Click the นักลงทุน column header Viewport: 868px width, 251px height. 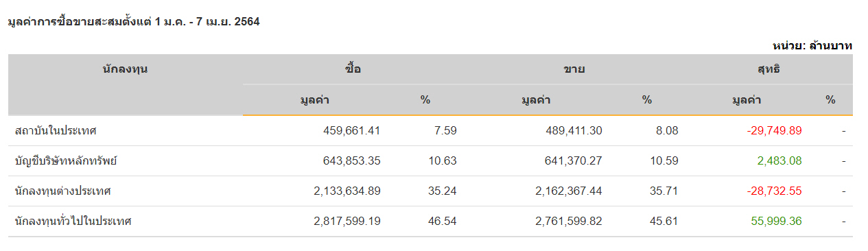pyautogui.click(x=126, y=69)
